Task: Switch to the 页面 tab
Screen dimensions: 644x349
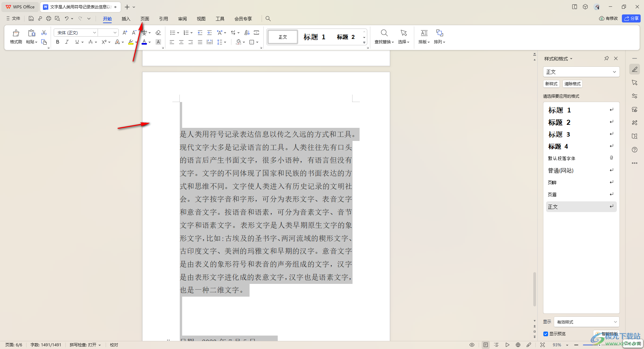Action: tap(145, 19)
